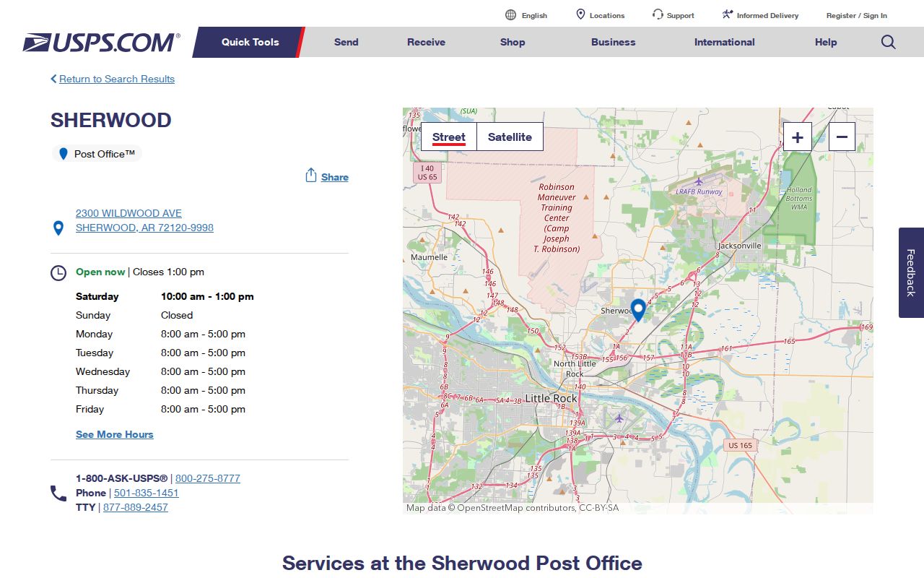924x578 pixels.
Task: Click the Support headset icon
Action: [x=658, y=14]
